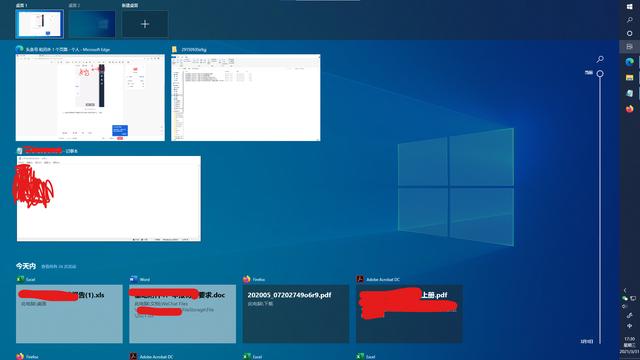This screenshot has height=360, width=640.
Task: Click the Word icon above the .doc card
Action: [133, 279]
